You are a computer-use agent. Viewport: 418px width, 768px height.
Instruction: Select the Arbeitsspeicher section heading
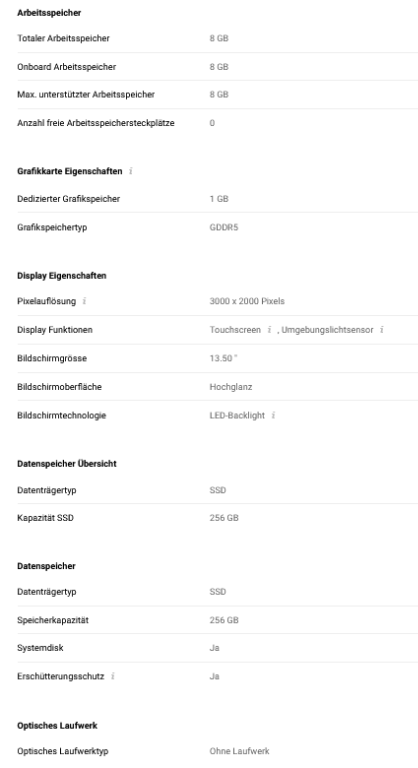click(x=49, y=13)
